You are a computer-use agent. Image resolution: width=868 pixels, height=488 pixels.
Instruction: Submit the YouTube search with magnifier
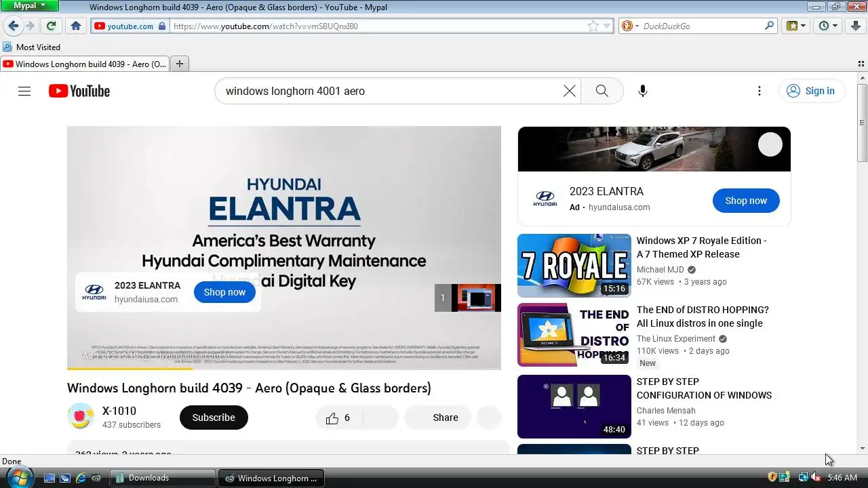(x=601, y=91)
